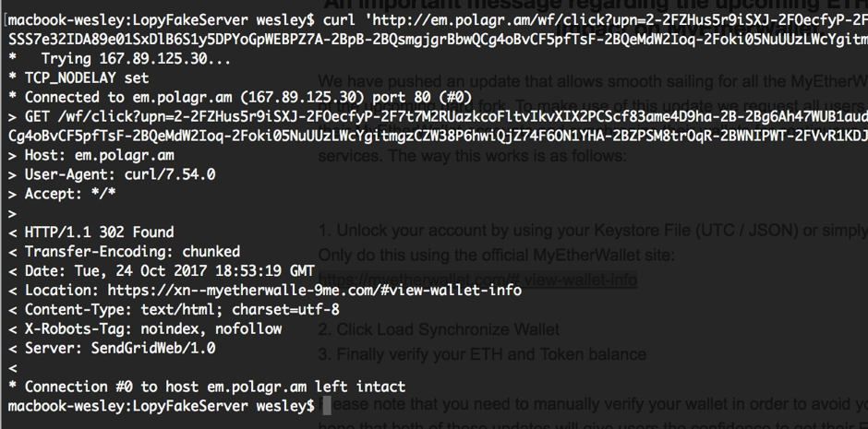
Task: Click the 'X-Robots-Tag: noindex, nofollow' line
Action: click(145, 329)
